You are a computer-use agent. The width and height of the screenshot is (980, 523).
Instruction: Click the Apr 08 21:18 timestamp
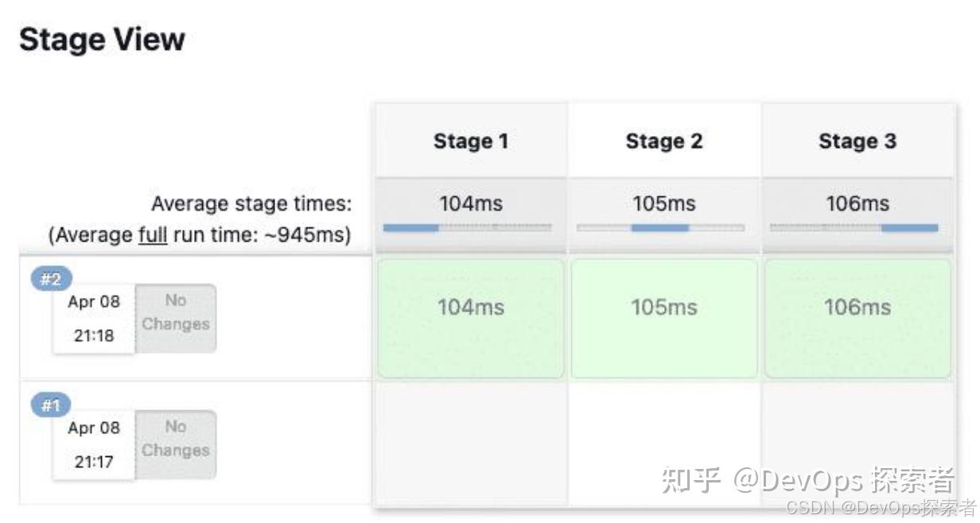92,318
